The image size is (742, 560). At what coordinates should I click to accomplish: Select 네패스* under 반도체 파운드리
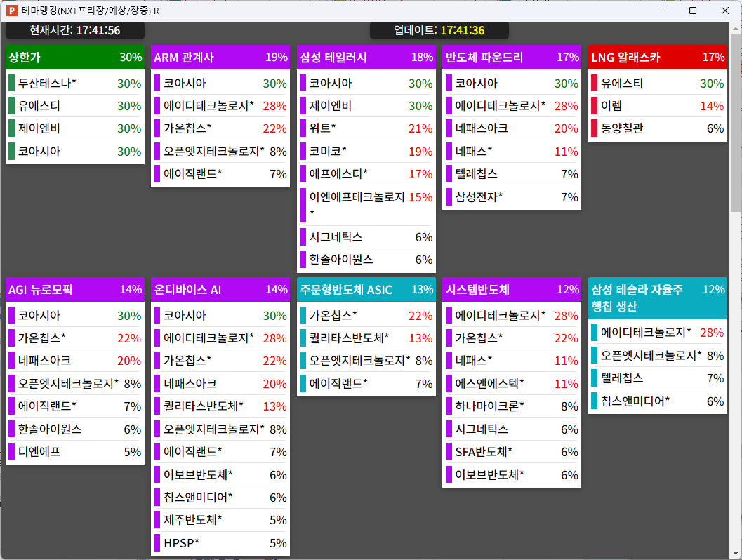(x=512, y=152)
